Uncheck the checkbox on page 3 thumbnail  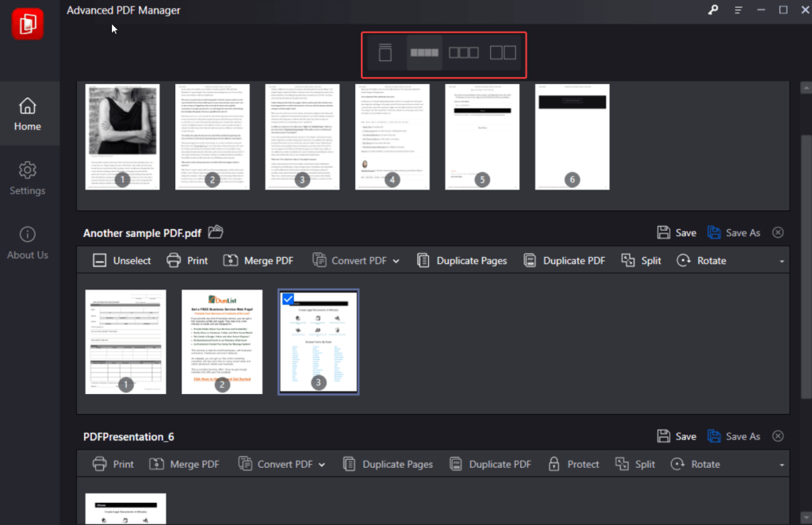tap(288, 299)
